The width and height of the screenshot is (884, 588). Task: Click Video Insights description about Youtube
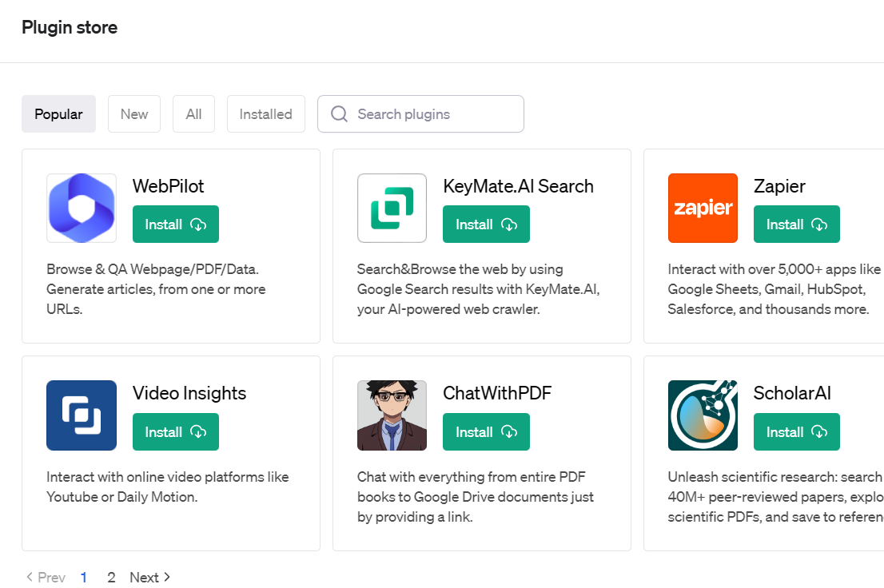click(167, 487)
